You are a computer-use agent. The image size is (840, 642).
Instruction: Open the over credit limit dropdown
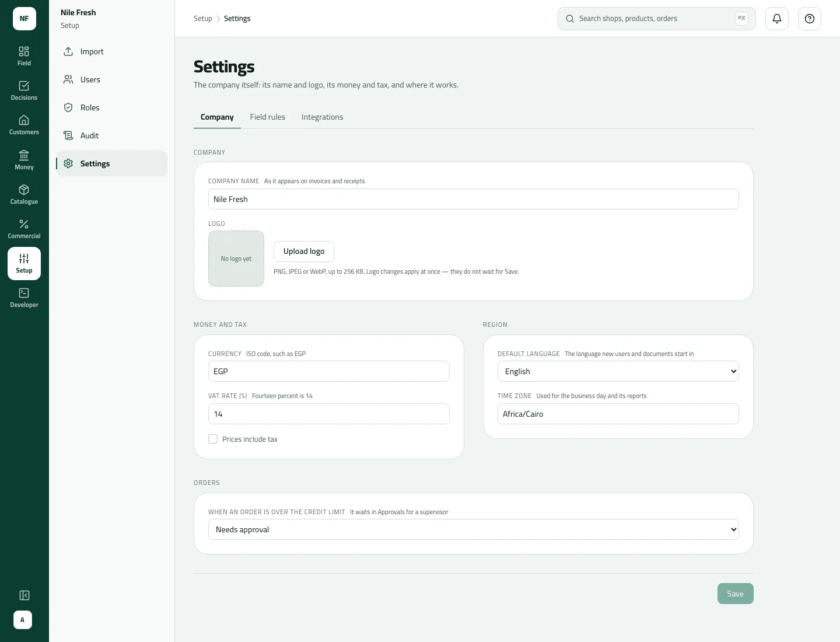coord(474,529)
